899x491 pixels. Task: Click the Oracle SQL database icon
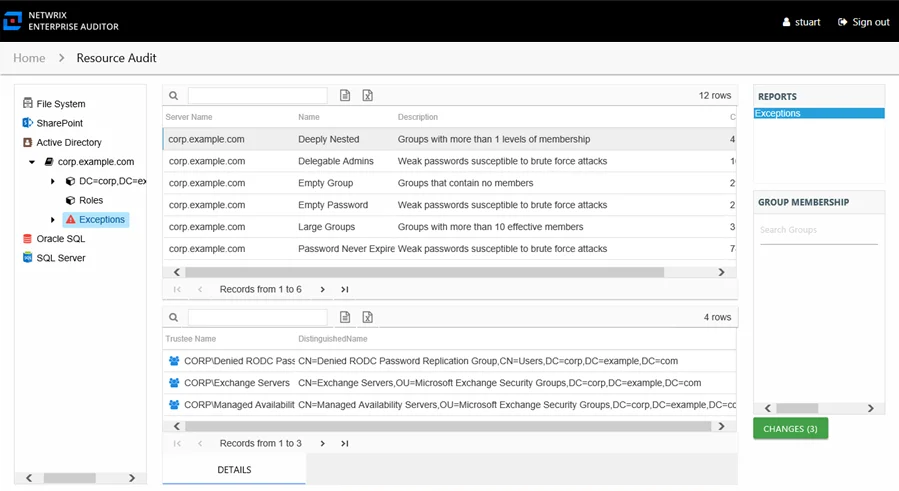27,239
